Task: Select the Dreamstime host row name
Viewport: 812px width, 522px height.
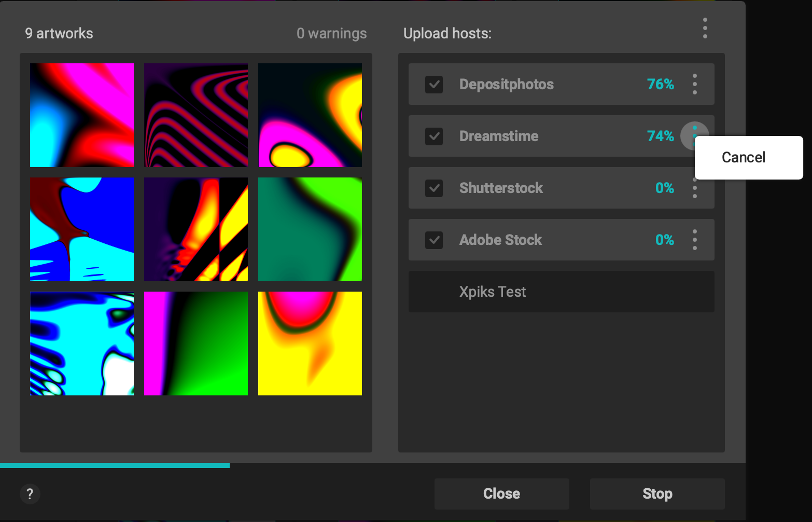Action: pyautogui.click(x=498, y=136)
